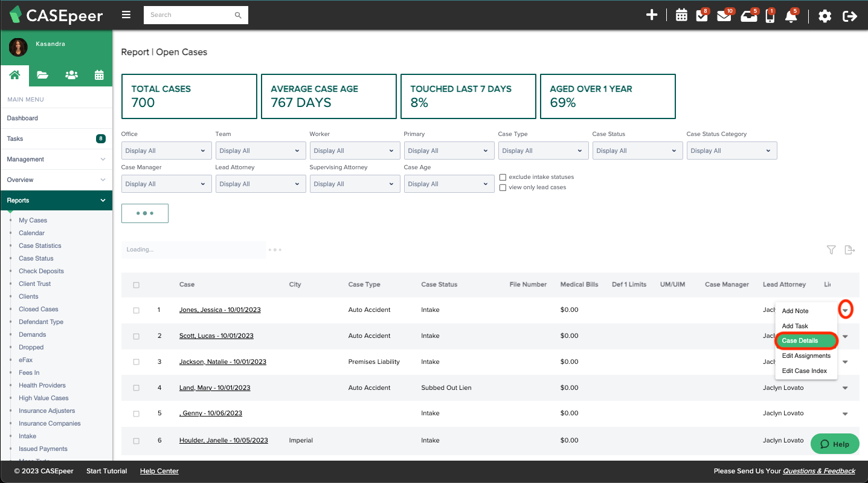Check the box for Jackson, Natalie row

click(136, 362)
